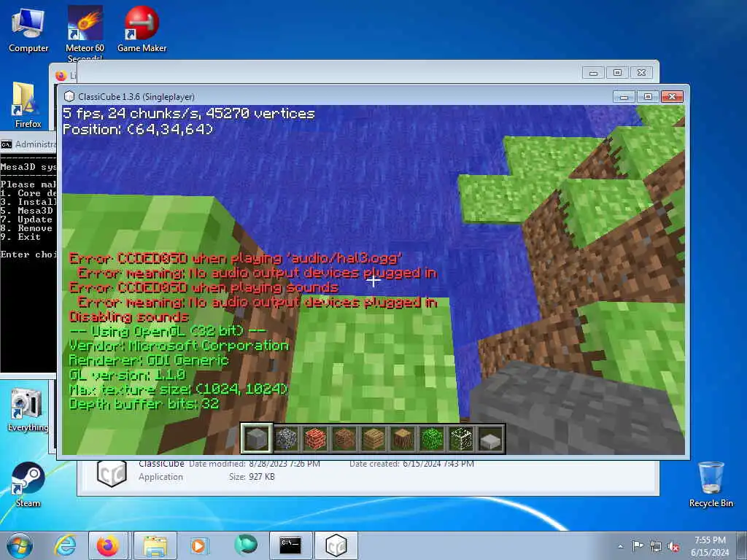
Task: Click the 'Date created: 6/15/2024 7:43 PM' text
Action: tap(411, 464)
